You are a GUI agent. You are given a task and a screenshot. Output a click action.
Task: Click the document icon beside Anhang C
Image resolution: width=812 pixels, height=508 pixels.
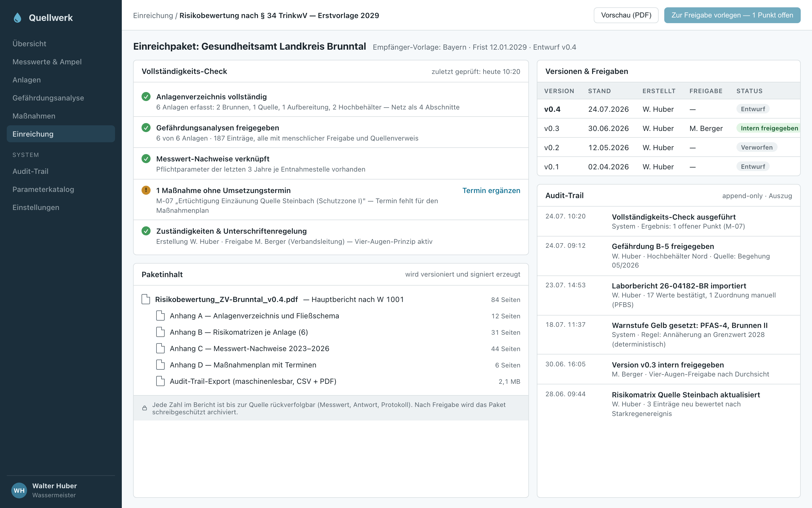(x=160, y=349)
